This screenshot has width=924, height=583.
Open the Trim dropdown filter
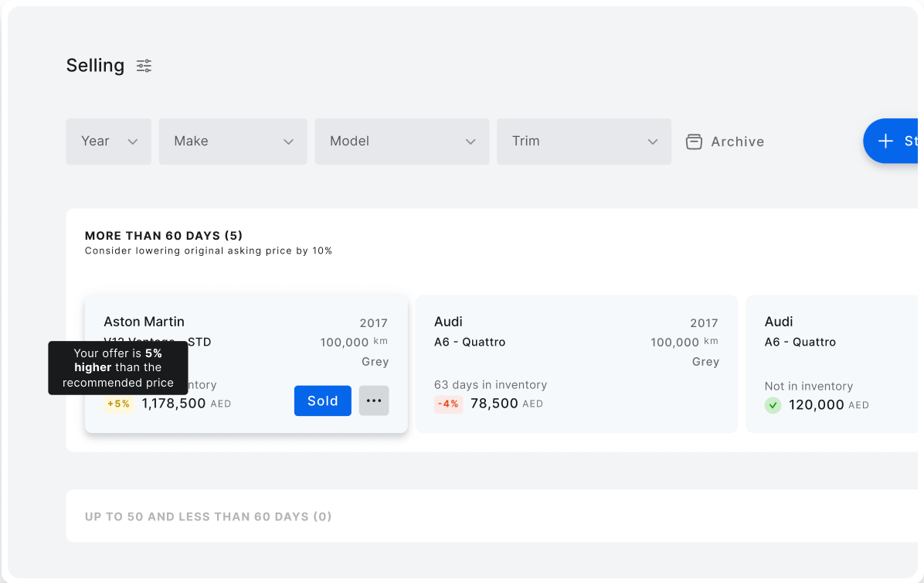tap(583, 141)
